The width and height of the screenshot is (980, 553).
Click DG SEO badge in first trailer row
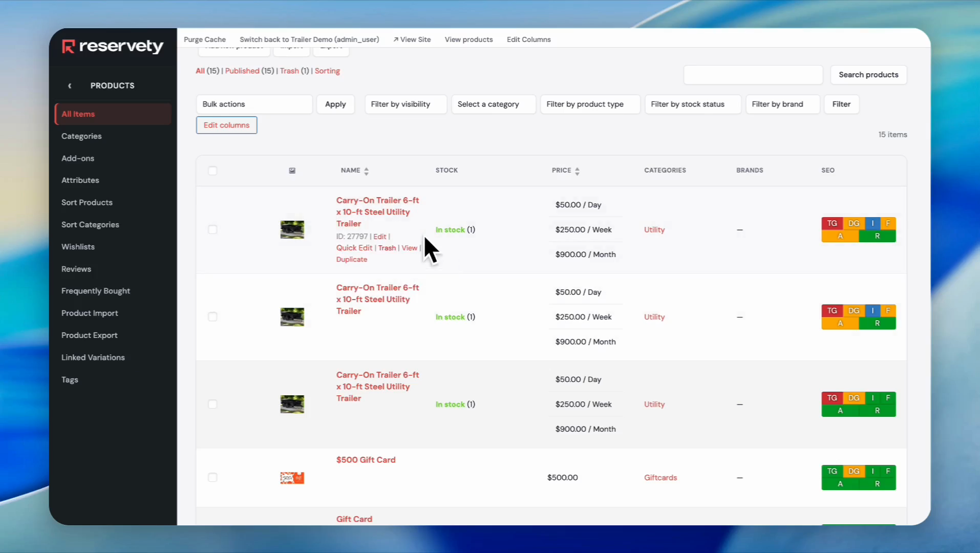coord(854,223)
